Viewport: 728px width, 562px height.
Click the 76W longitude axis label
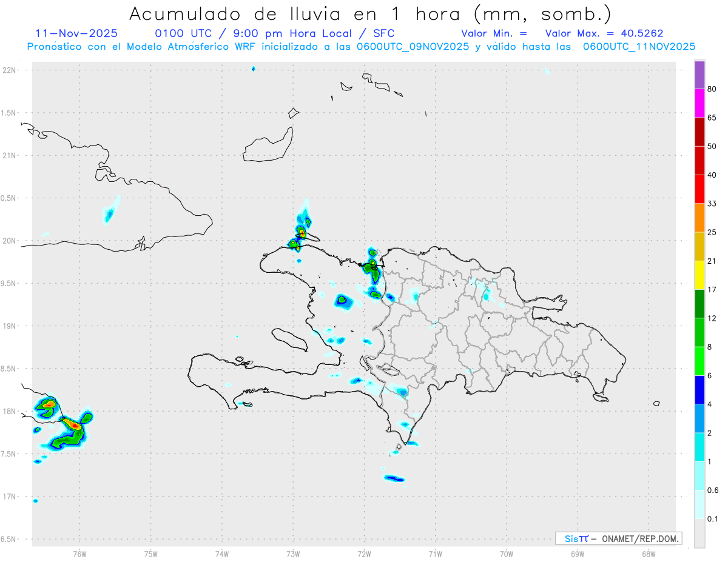79,554
